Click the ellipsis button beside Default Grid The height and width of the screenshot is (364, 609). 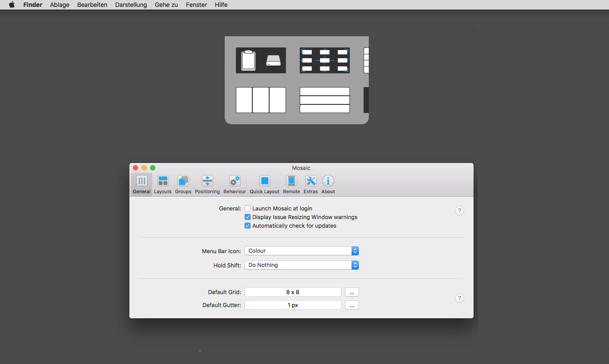click(x=352, y=292)
